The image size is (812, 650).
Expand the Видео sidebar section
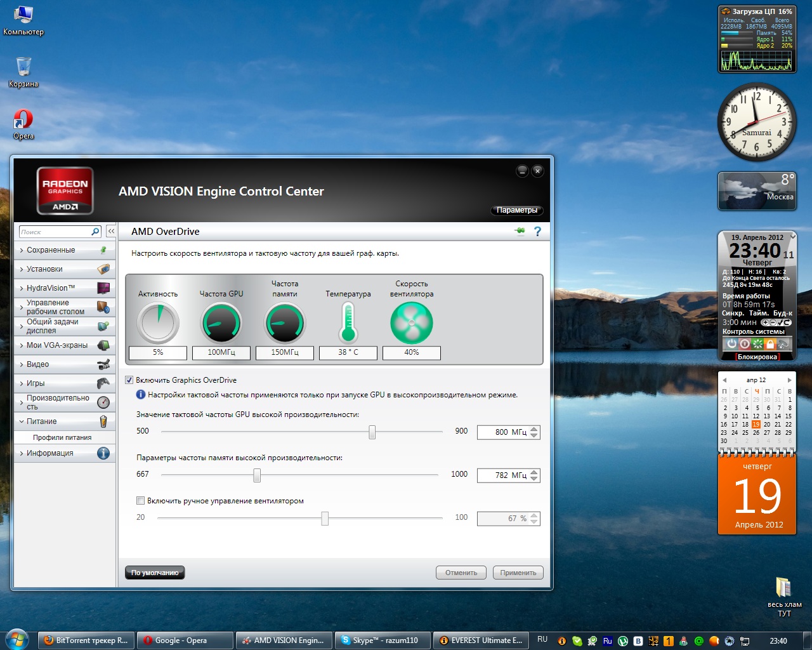pyautogui.click(x=65, y=364)
